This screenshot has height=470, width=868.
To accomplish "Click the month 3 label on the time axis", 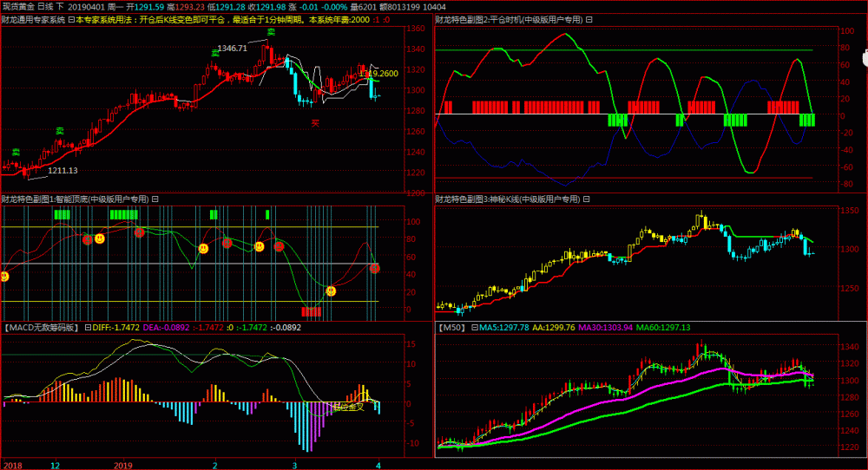I will [x=294, y=465].
